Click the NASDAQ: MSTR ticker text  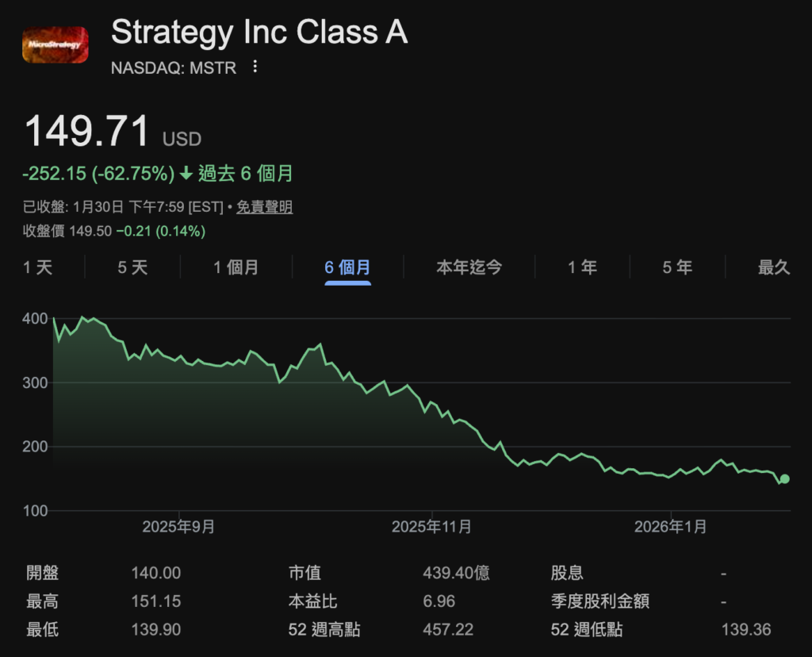(174, 67)
